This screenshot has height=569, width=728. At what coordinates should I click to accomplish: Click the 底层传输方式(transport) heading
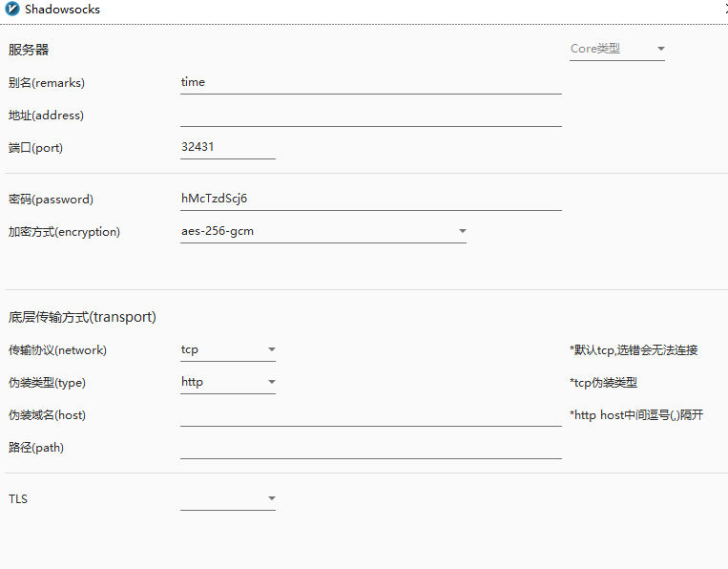coord(82,317)
